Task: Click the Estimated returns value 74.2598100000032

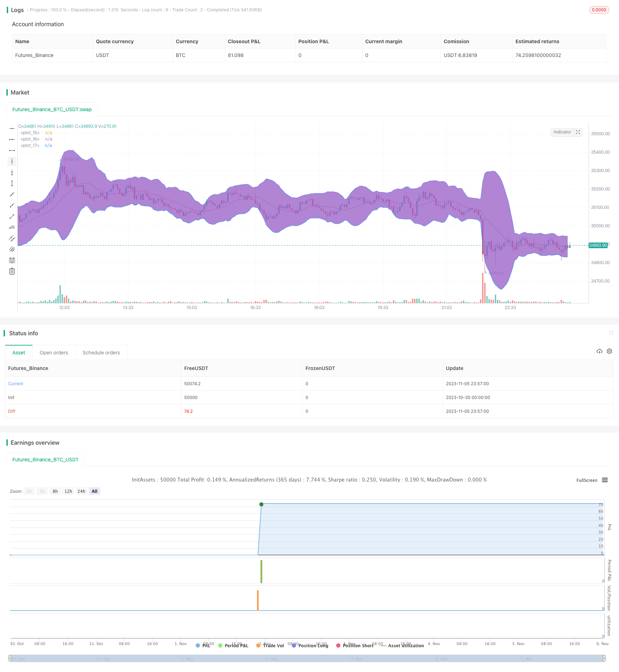Action: pyautogui.click(x=538, y=55)
